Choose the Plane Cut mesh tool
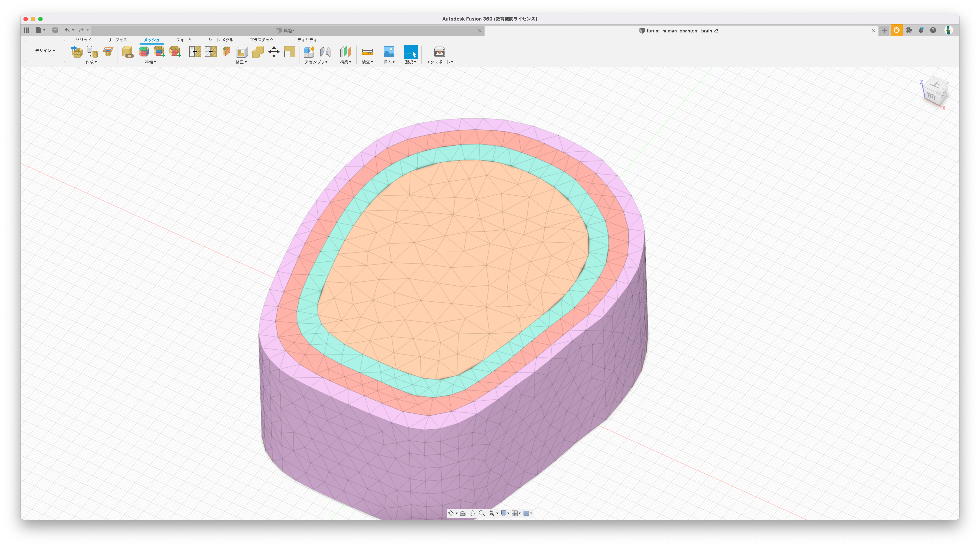 (x=227, y=51)
